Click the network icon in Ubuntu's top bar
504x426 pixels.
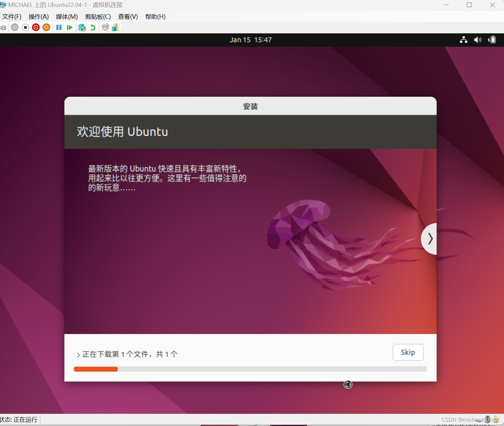(463, 40)
